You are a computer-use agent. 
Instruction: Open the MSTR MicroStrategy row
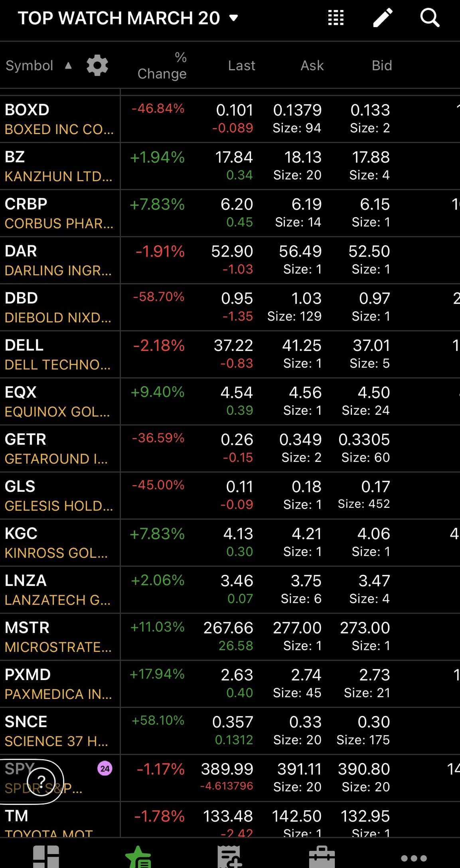click(59, 637)
